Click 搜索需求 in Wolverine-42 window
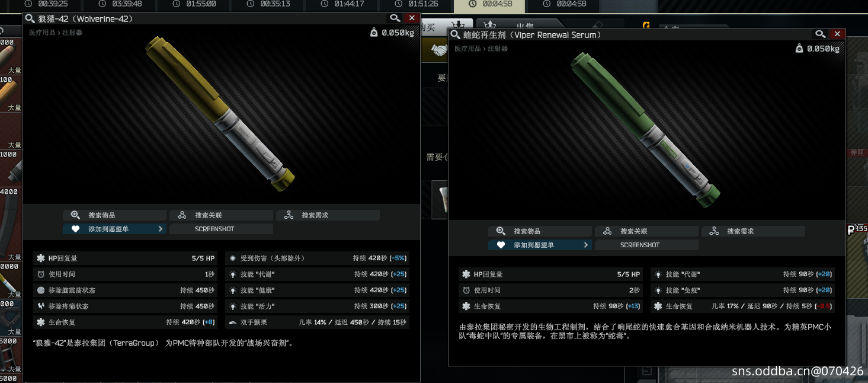 click(x=328, y=215)
